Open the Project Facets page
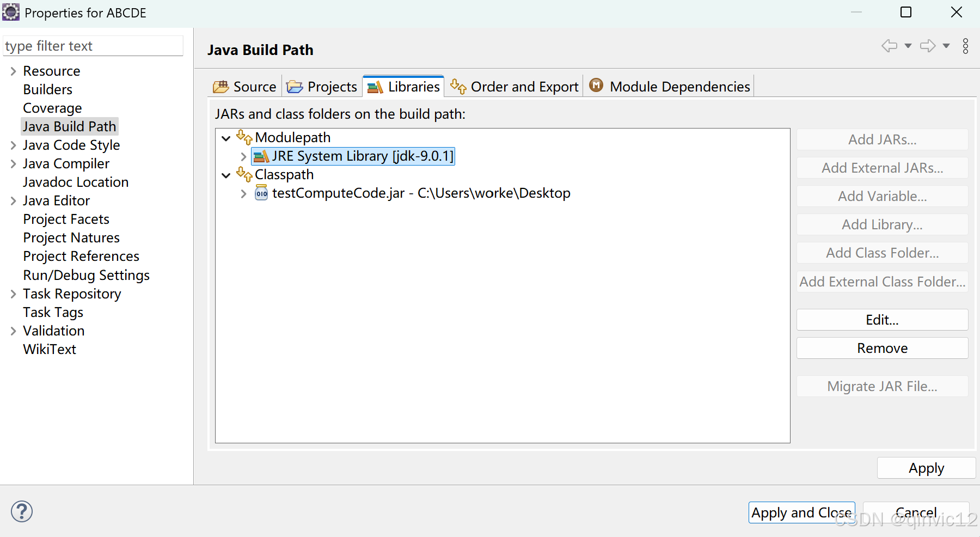The image size is (980, 537). point(66,219)
